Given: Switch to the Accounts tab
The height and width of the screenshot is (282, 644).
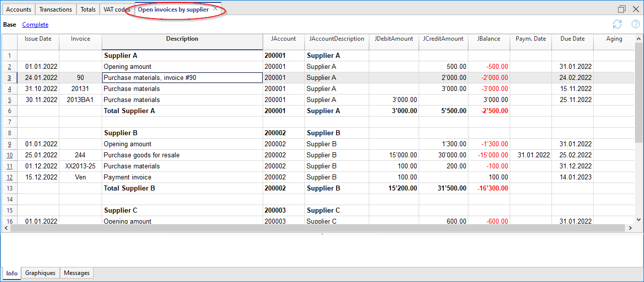Looking at the screenshot, I should [x=19, y=10].
